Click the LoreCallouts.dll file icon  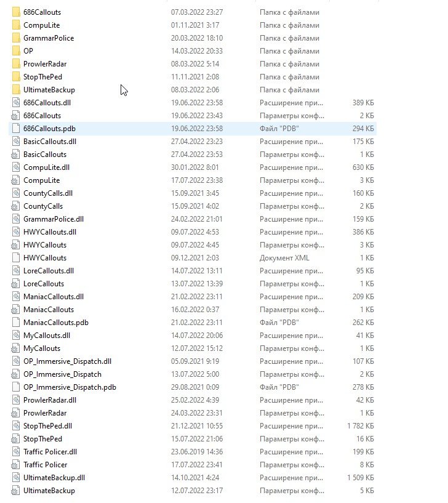tap(16, 271)
